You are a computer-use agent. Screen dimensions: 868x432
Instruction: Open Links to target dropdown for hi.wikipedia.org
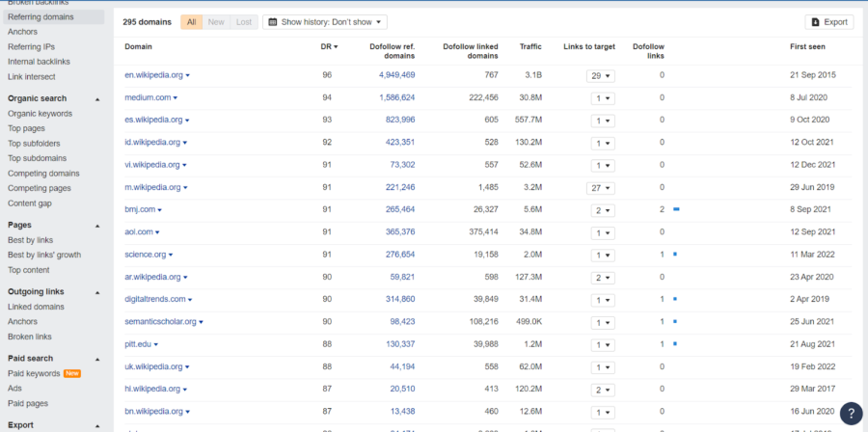[x=603, y=390]
